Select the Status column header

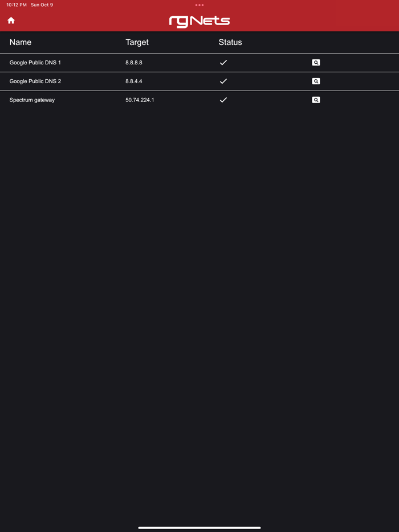tap(230, 42)
